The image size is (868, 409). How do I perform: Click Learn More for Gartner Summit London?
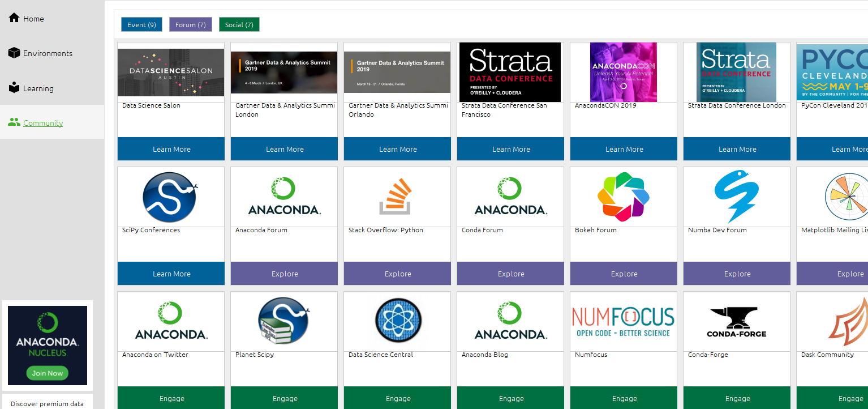pos(284,149)
